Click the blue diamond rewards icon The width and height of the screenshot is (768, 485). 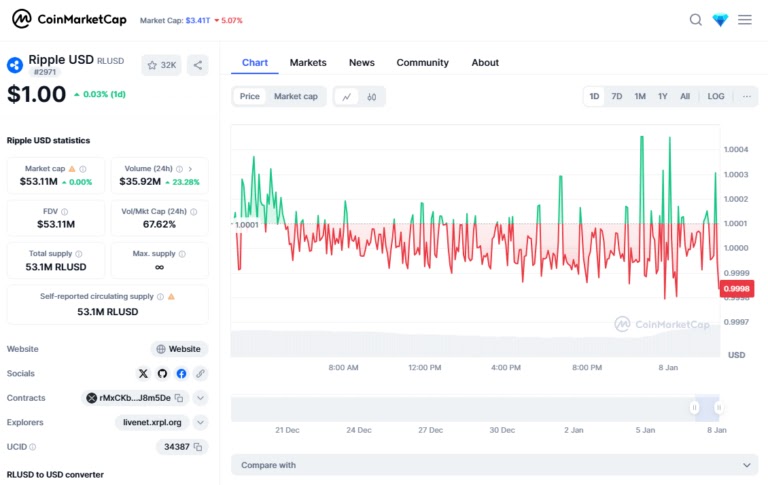[x=720, y=20]
